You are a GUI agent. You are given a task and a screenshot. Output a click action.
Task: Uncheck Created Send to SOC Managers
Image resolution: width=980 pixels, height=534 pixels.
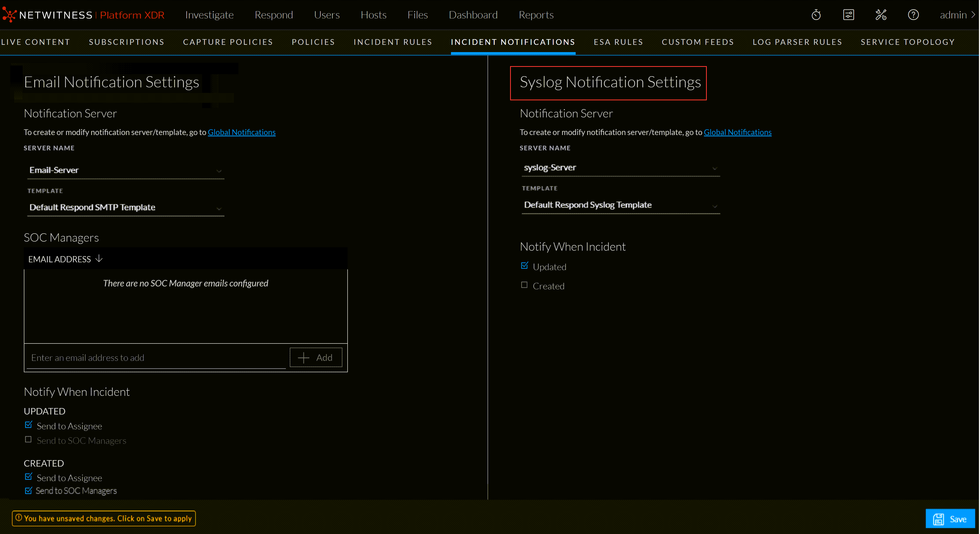coord(29,491)
